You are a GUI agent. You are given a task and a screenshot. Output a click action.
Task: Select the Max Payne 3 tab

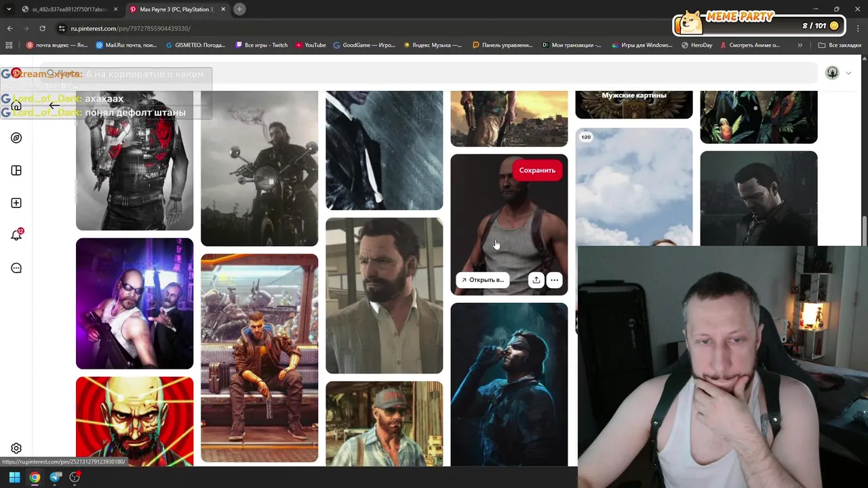(176, 9)
